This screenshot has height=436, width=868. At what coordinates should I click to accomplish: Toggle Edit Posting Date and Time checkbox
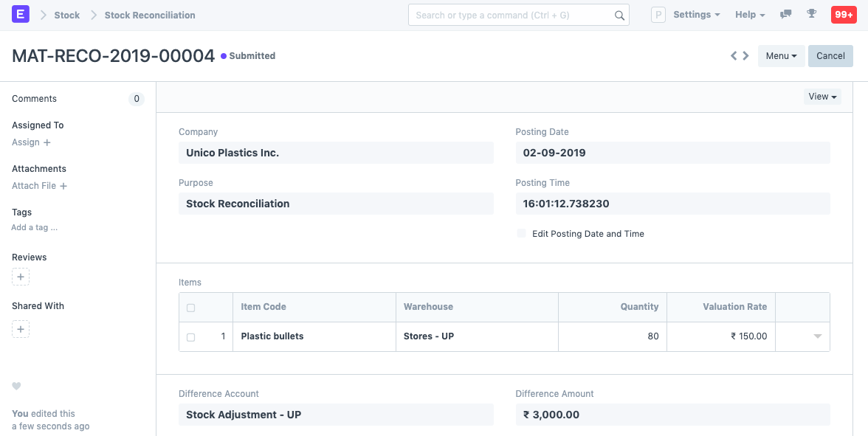pyautogui.click(x=522, y=234)
